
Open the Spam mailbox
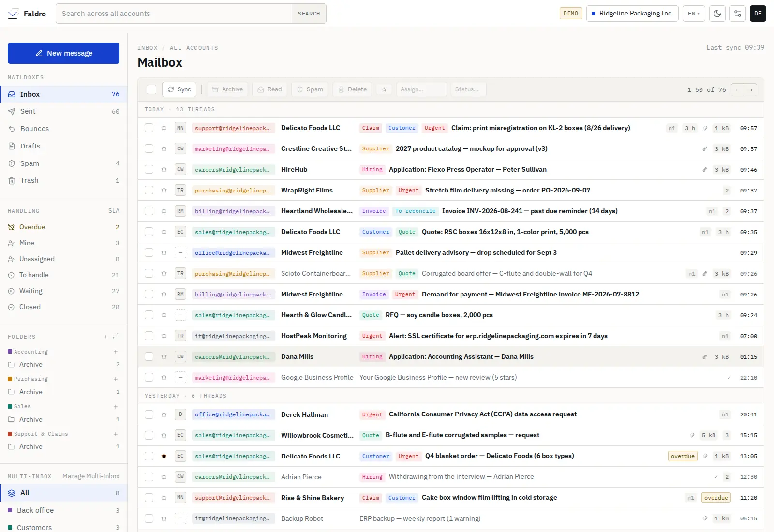(63, 163)
